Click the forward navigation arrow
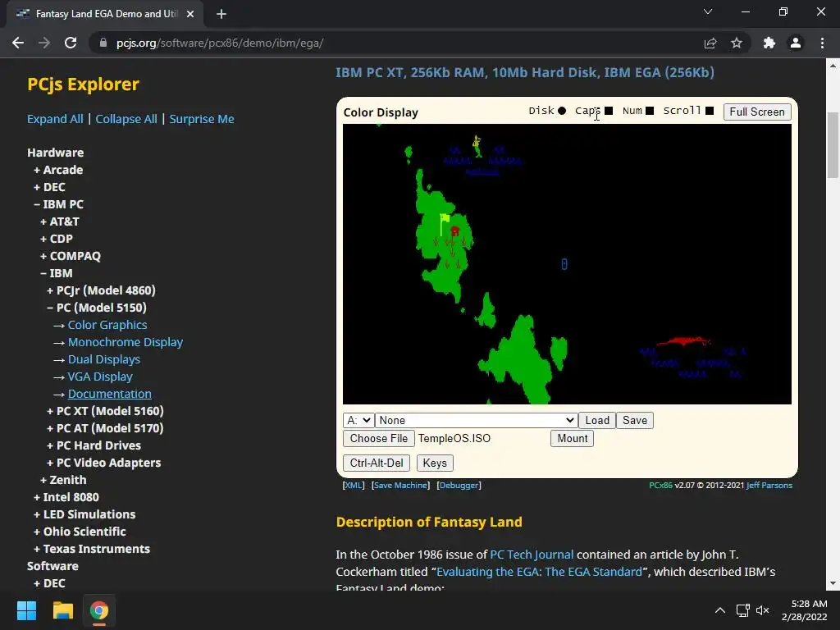The width and height of the screenshot is (840, 630). pyautogui.click(x=44, y=43)
